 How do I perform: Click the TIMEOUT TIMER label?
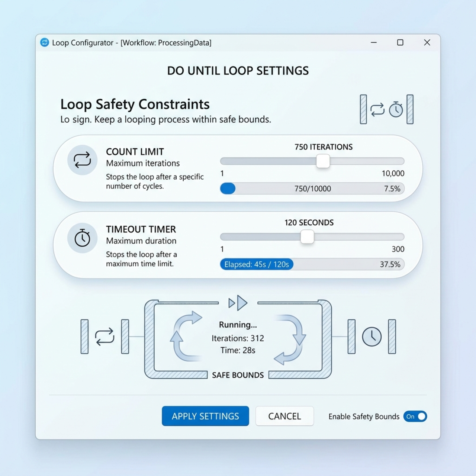pyautogui.click(x=141, y=229)
